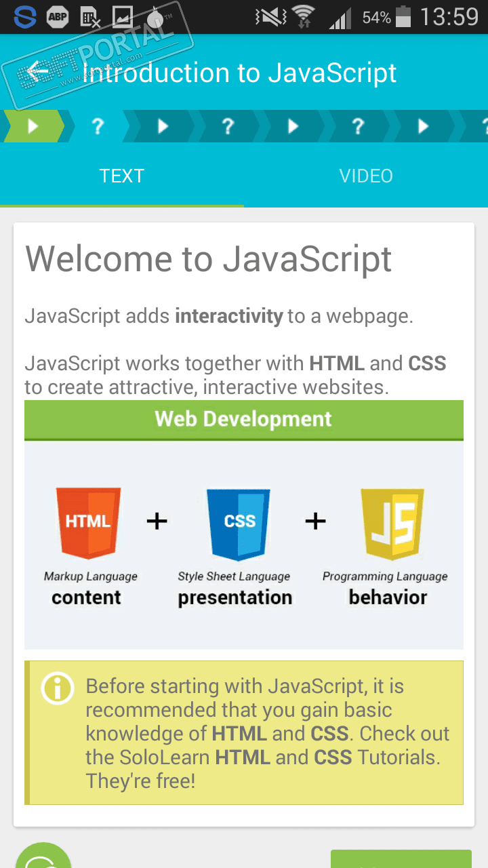Select the TEXT tab

pos(122,176)
